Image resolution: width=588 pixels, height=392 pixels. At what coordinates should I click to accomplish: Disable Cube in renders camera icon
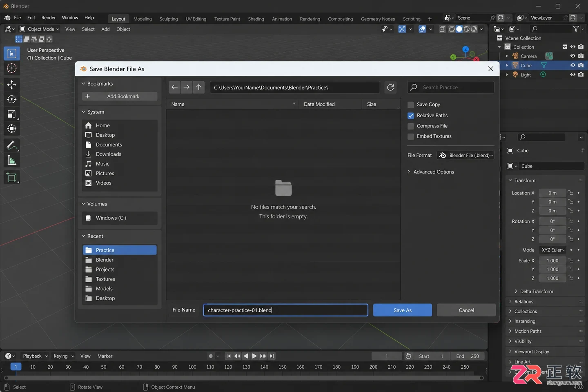(581, 65)
